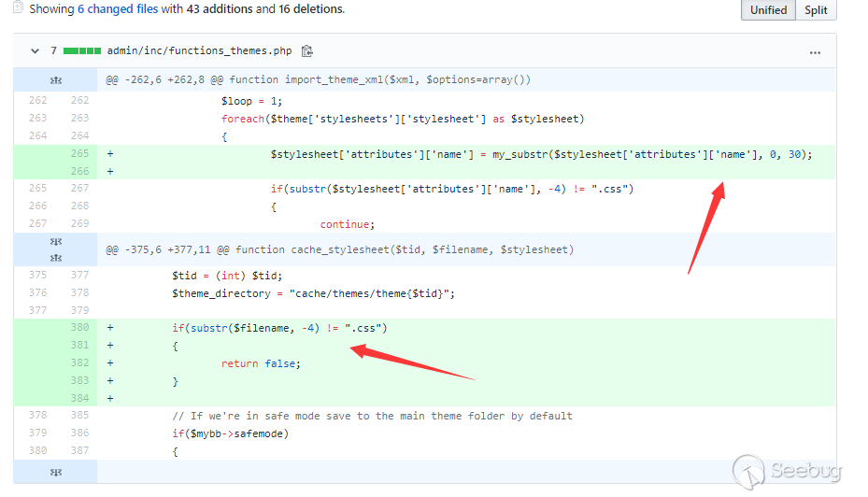868x497 pixels.
Task: Click the upper expand icon beside cache_stylesheet hunk
Action: pos(56,242)
